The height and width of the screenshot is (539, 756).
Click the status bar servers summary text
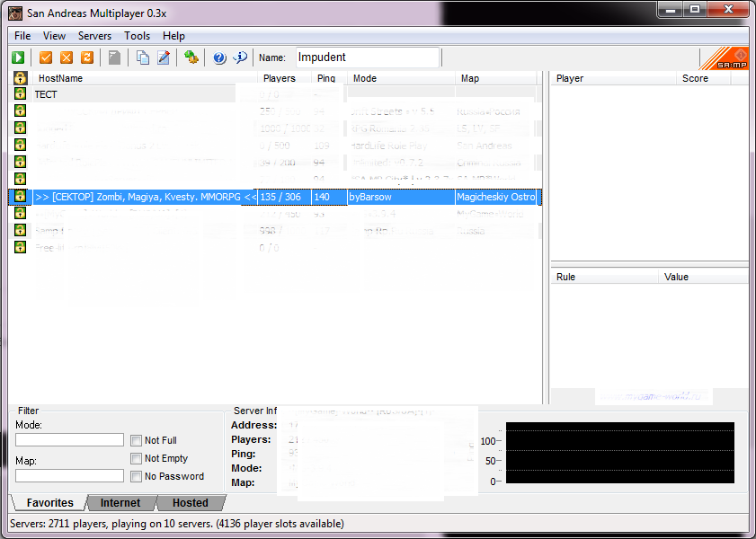pyautogui.click(x=177, y=524)
